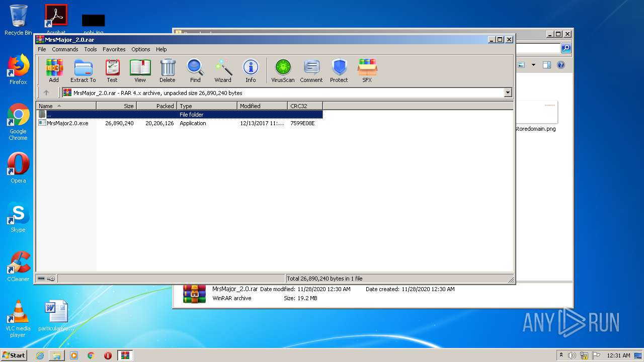Click the Extract To toolbar icon
Screen dimensions: 644x362
tap(83, 70)
